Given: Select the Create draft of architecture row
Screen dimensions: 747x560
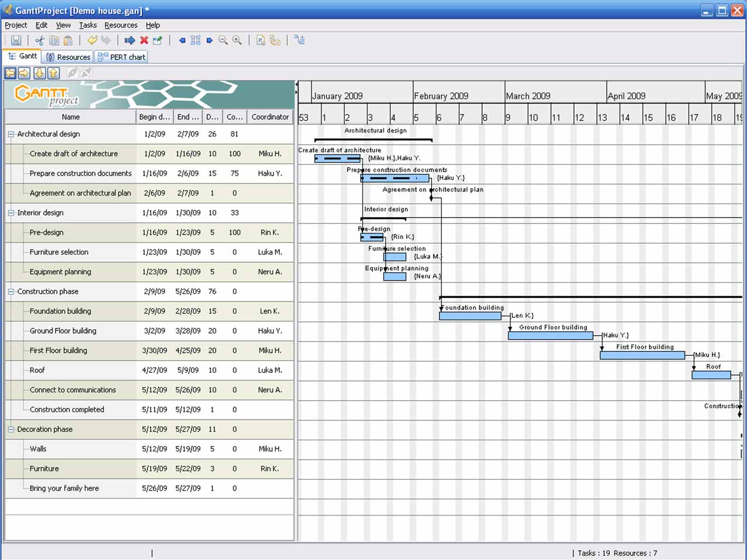Looking at the screenshot, I should click(149, 154).
